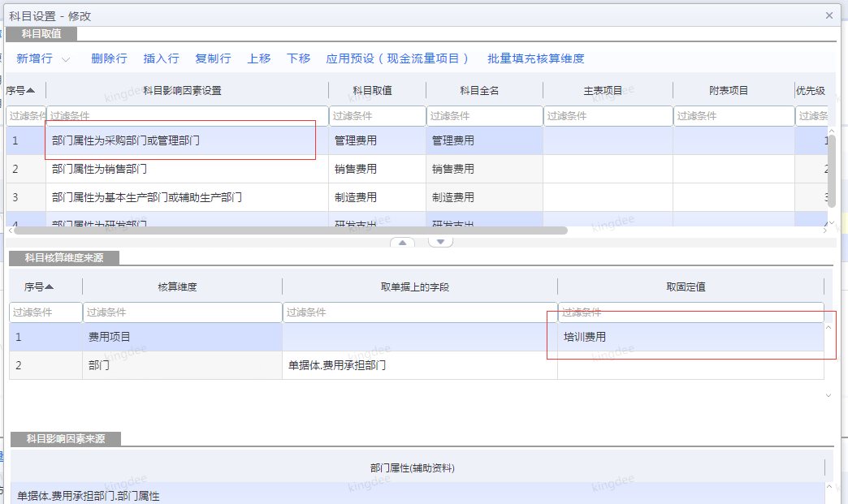Collapse panel with the up-arrow splitter

(x=404, y=242)
